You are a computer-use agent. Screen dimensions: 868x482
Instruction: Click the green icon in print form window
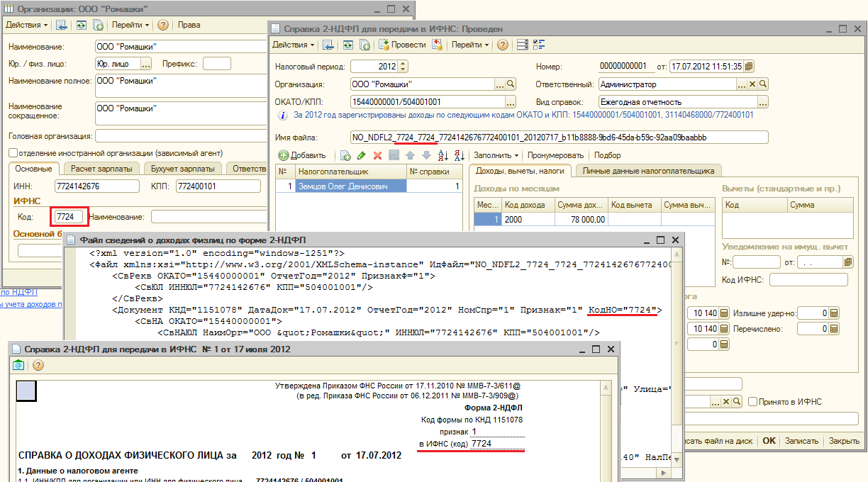20,366
